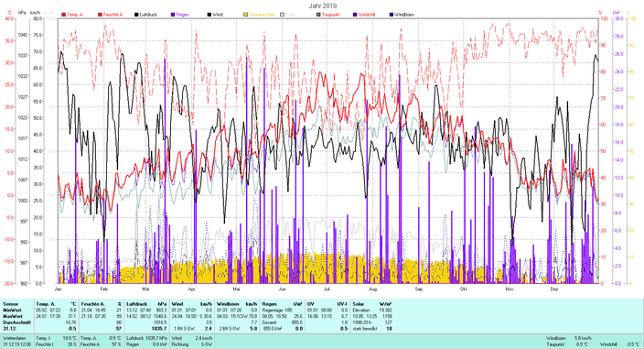Click the 'Gesamt:' rain total label
The width and height of the screenshot is (644, 349).
point(270,322)
